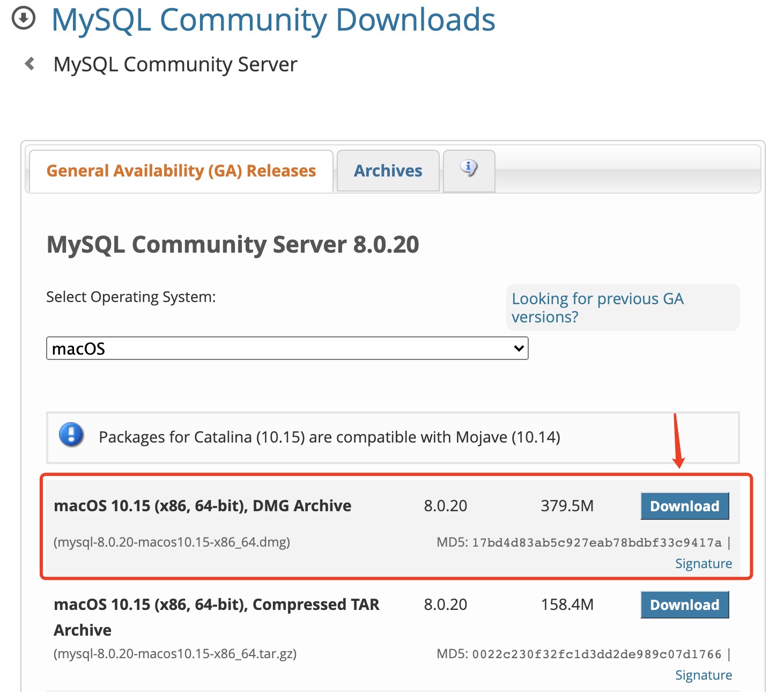
Task: Click the blue exclamation notice icon
Action: click(x=71, y=435)
